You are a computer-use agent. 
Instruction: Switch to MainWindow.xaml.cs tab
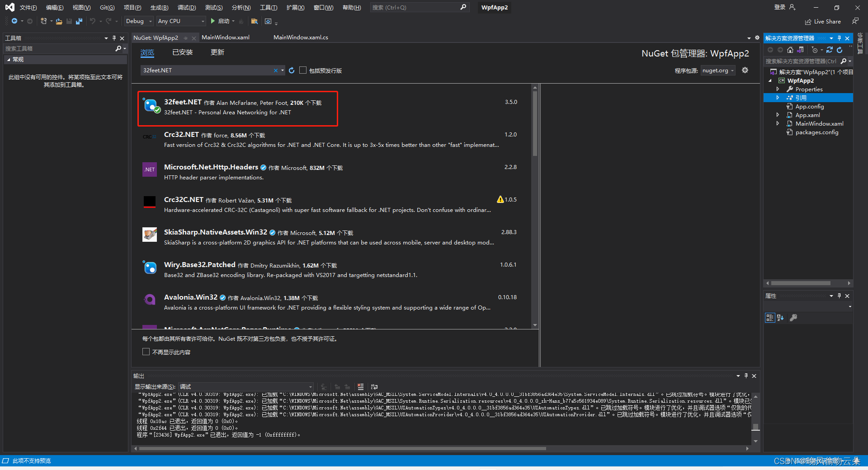coord(301,38)
